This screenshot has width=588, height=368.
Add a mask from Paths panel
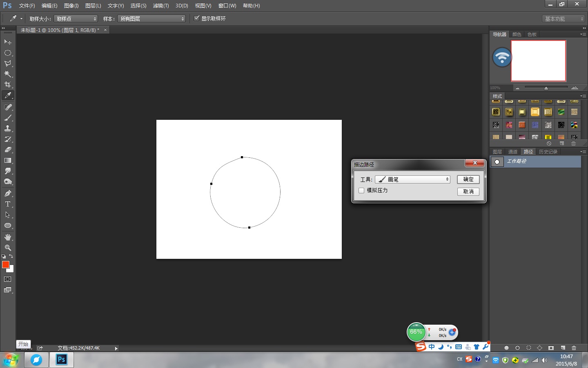click(x=551, y=348)
